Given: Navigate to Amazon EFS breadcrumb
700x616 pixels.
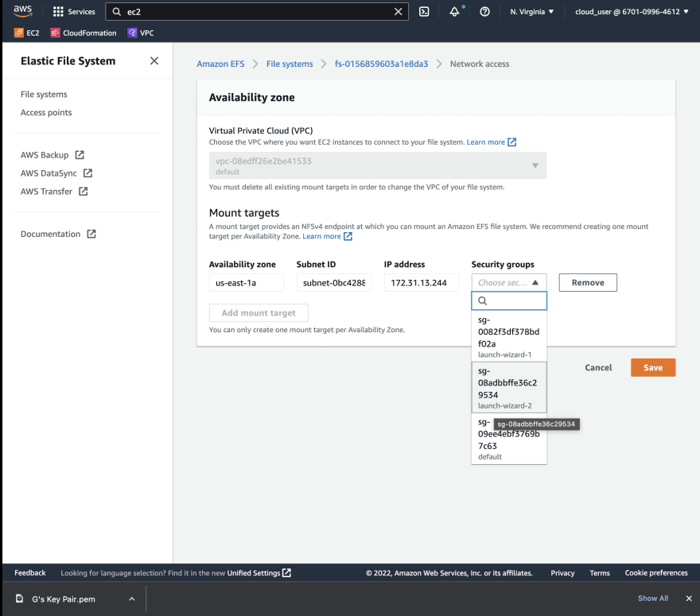Looking at the screenshot, I should coord(220,64).
